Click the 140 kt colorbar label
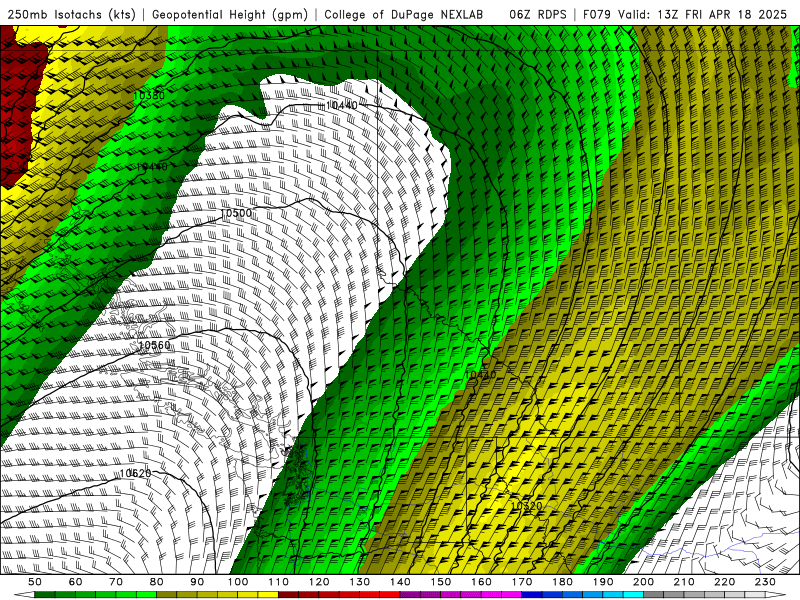800x600 pixels. tap(401, 582)
